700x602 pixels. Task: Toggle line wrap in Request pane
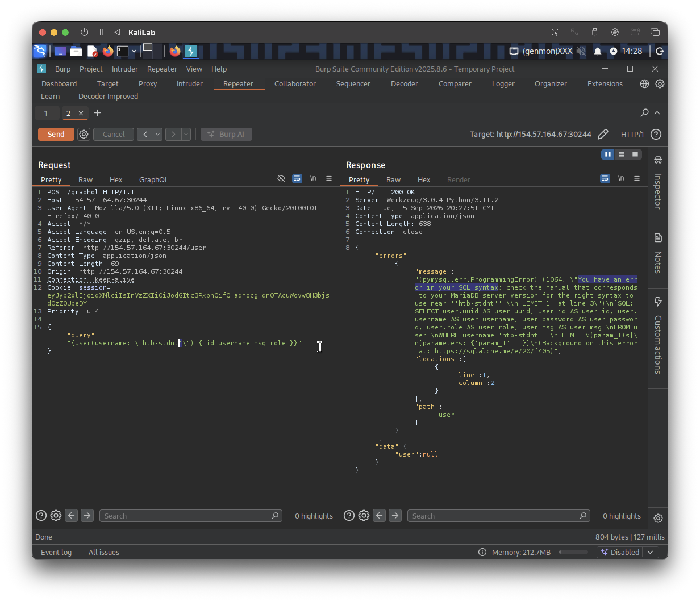pyautogui.click(x=297, y=178)
